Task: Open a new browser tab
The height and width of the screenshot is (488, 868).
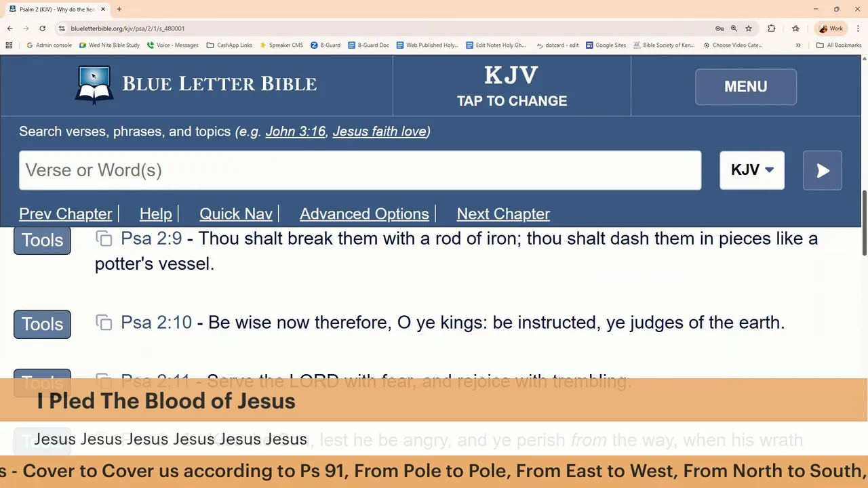Action: coord(119,9)
